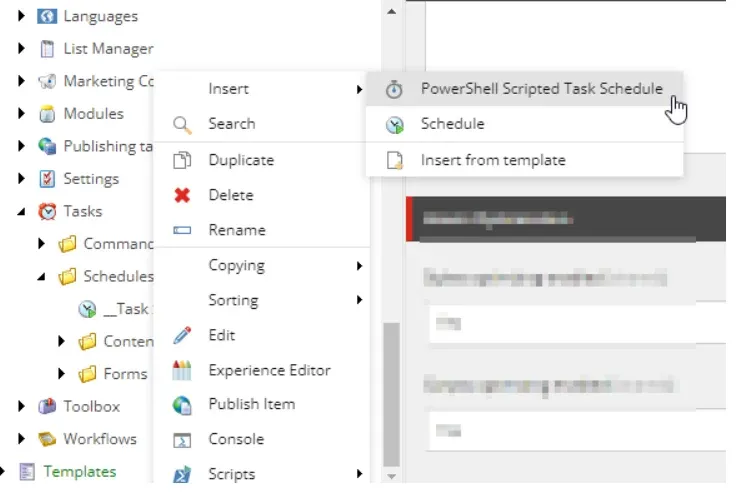
Task: Click the scrollbar down arrow
Action: click(x=391, y=476)
